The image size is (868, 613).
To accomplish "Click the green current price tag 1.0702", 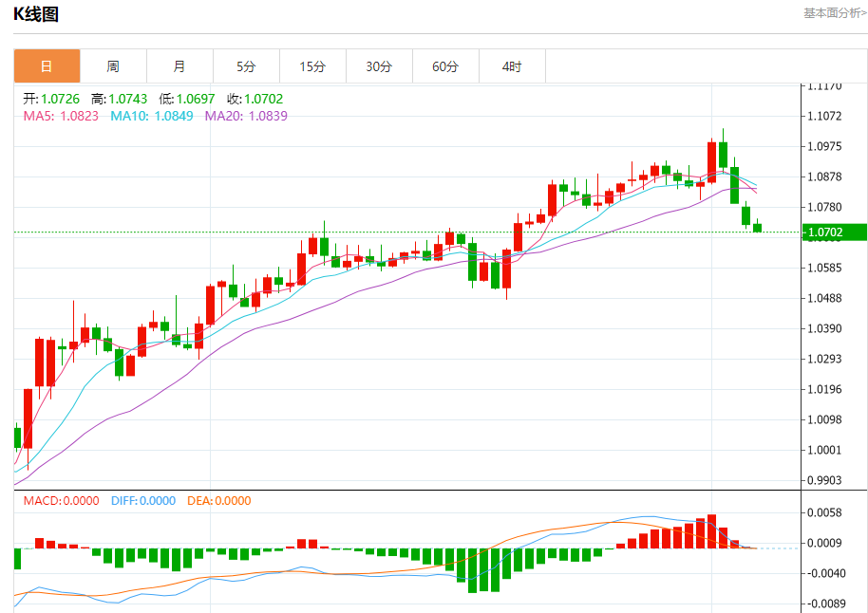I will (x=835, y=232).
